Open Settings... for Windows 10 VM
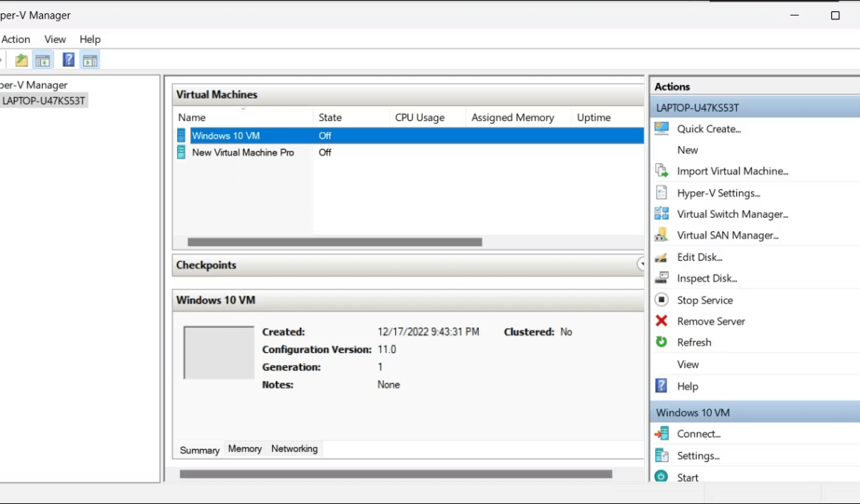The width and height of the screenshot is (860, 504). click(698, 456)
